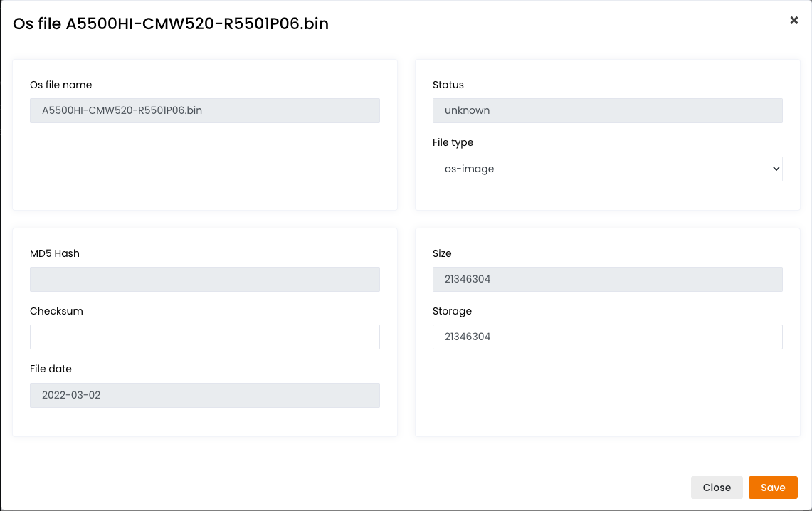
Task: Click the Size field showing 21346304
Action: point(608,279)
